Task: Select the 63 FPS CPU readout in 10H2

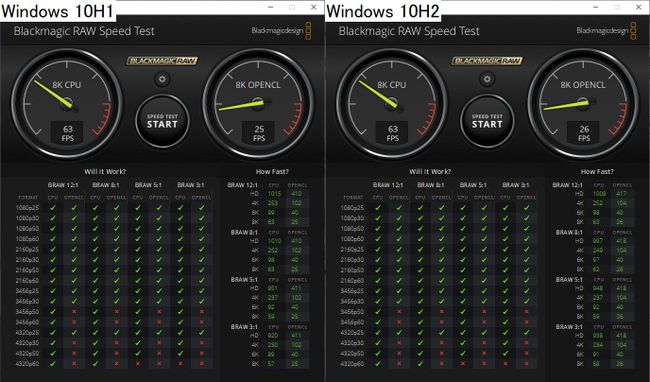Action: (x=392, y=133)
